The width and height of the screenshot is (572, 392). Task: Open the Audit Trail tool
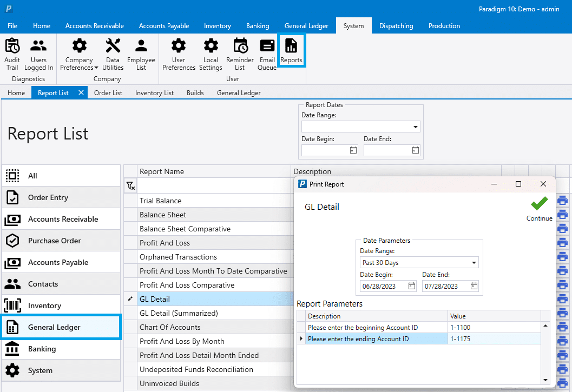click(x=12, y=54)
